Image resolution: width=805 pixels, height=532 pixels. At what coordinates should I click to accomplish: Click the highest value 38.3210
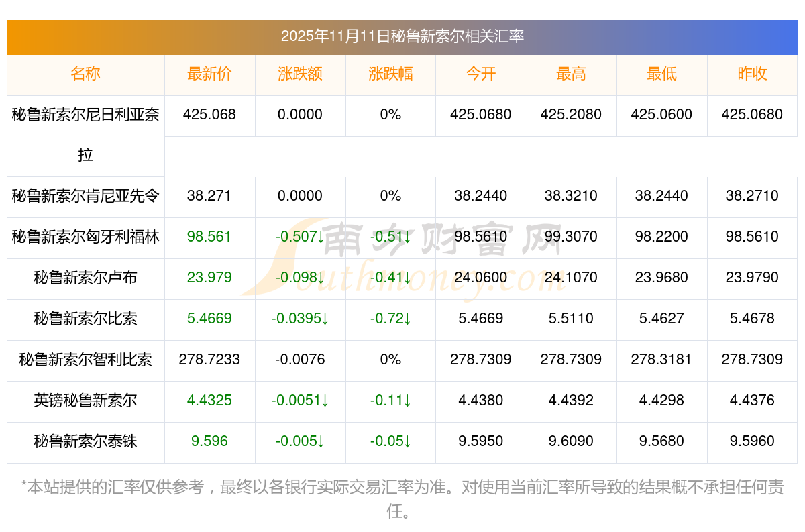click(x=571, y=196)
